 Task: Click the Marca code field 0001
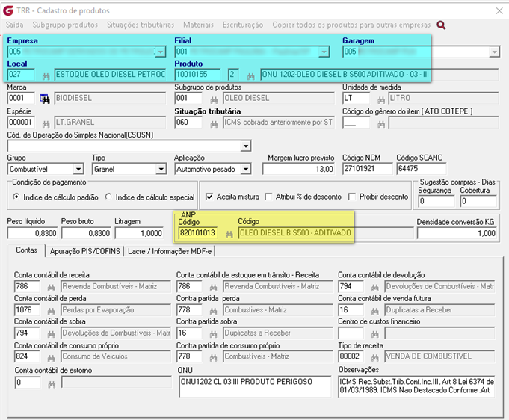[x=21, y=98]
